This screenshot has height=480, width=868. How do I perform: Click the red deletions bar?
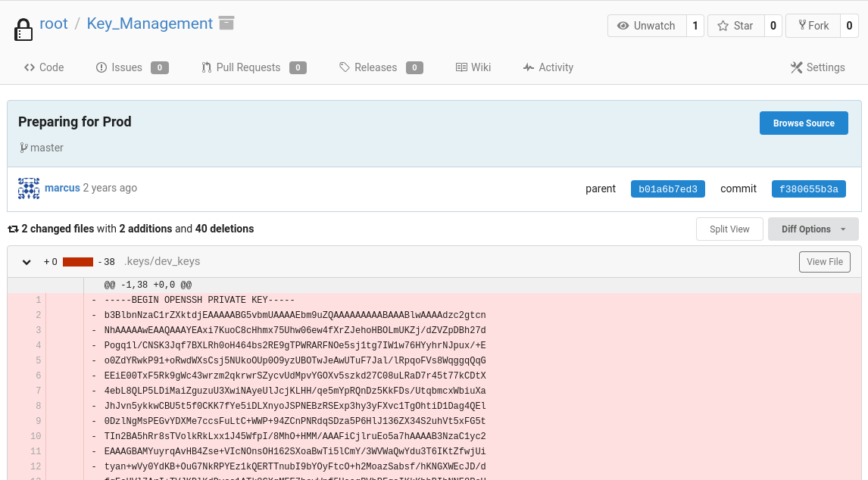[x=78, y=262]
